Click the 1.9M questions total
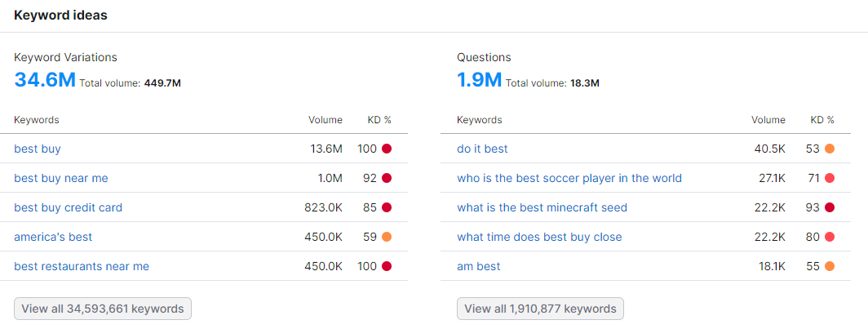The image size is (868, 329). (479, 80)
